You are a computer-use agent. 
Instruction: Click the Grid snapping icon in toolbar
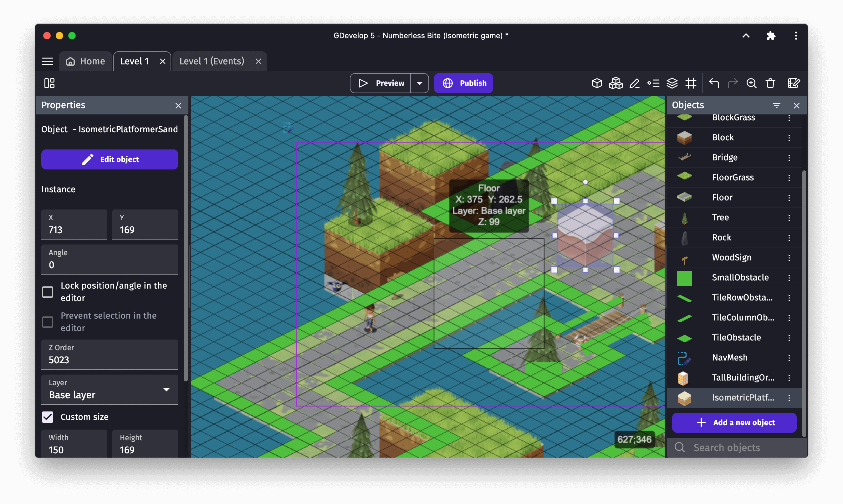(692, 83)
